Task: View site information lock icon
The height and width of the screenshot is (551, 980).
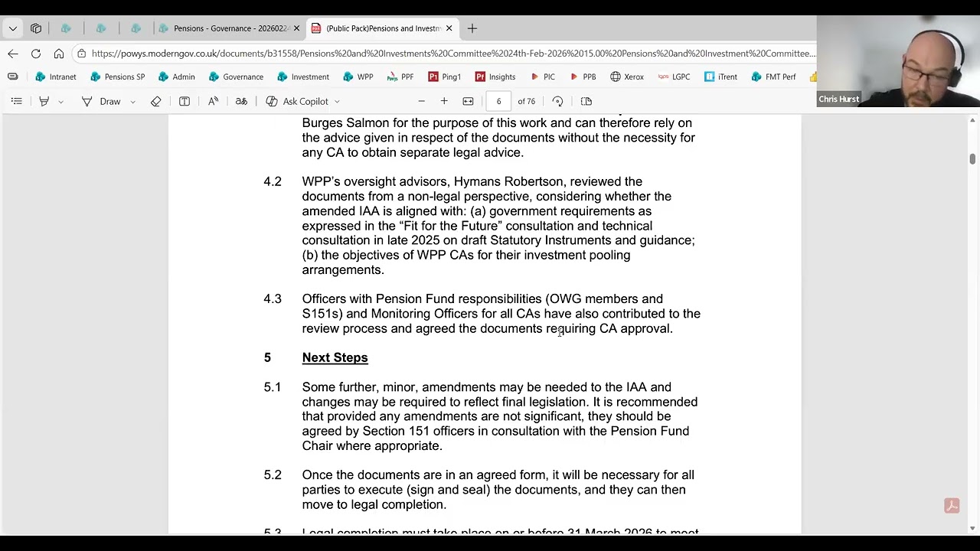Action: pyautogui.click(x=81, y=54)
